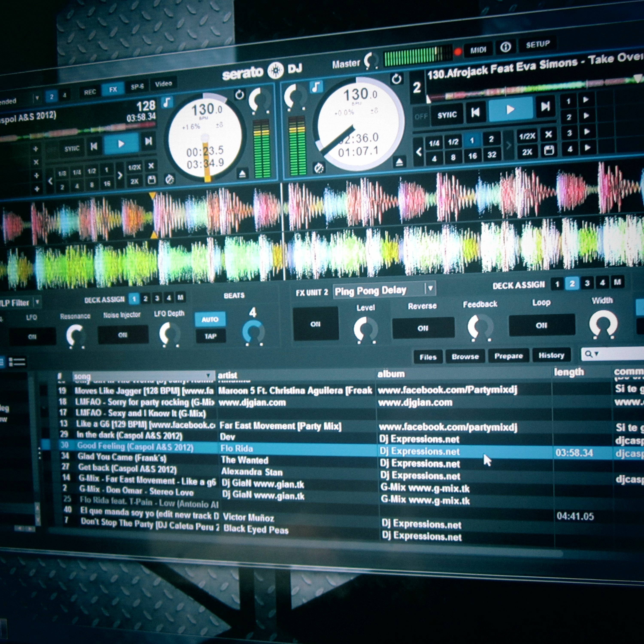Open the FX panel tab

pos(113,89)
